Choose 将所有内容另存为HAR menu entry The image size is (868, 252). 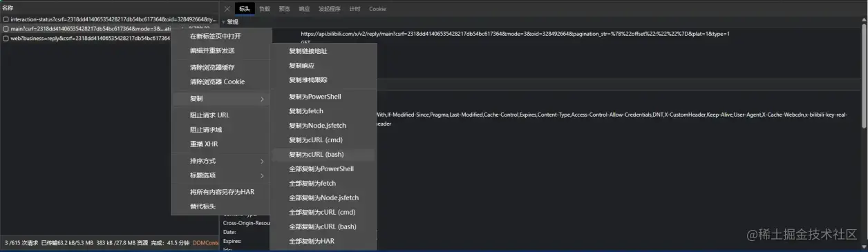tap(221, 192)
